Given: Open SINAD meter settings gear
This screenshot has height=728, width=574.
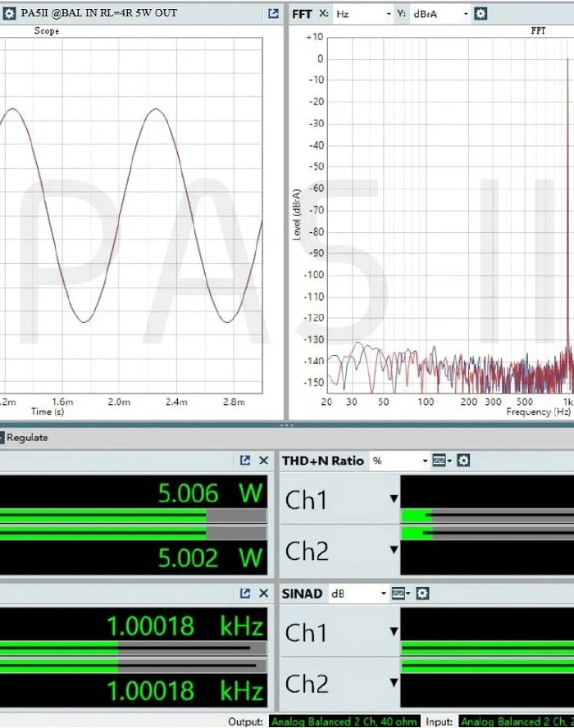Looking at the screenshot, I should (422, 593).
